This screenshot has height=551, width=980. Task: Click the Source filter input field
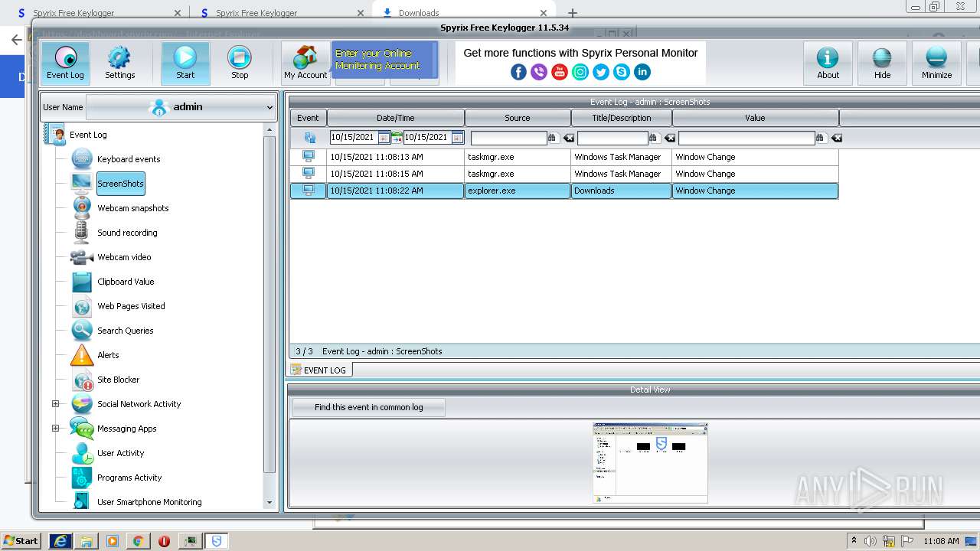point(508,138)
